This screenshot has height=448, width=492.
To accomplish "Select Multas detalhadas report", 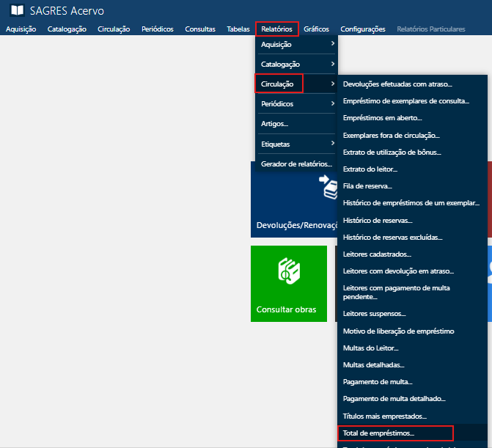I will coord(373,364).
